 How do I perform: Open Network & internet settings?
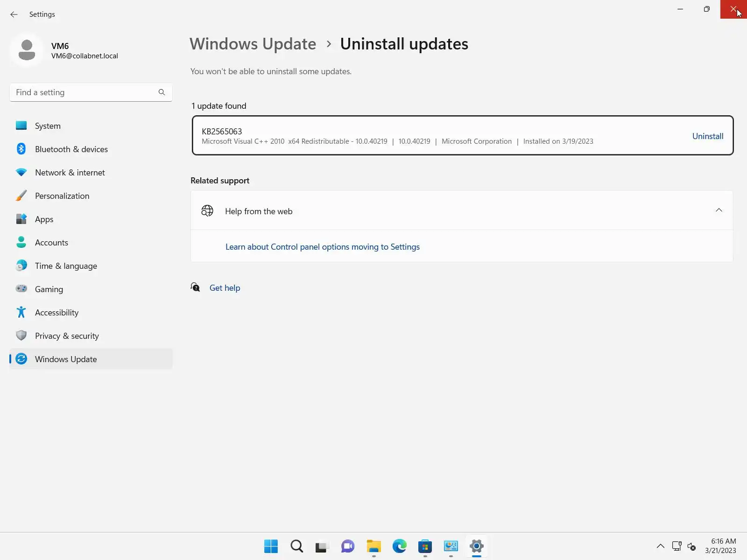pos(91,172)
